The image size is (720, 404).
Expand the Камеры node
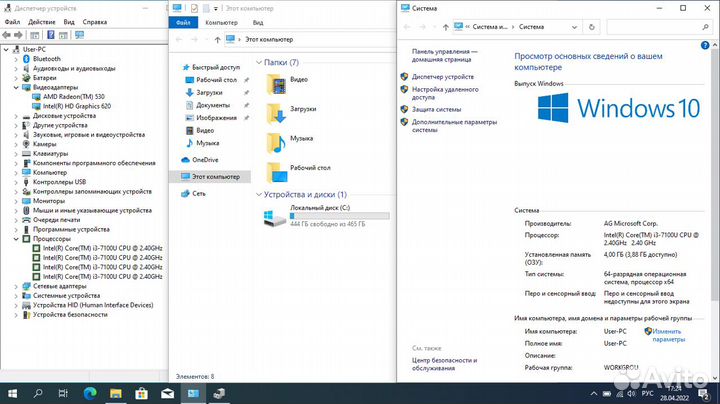pyautogui.click(x=16, y=144)
